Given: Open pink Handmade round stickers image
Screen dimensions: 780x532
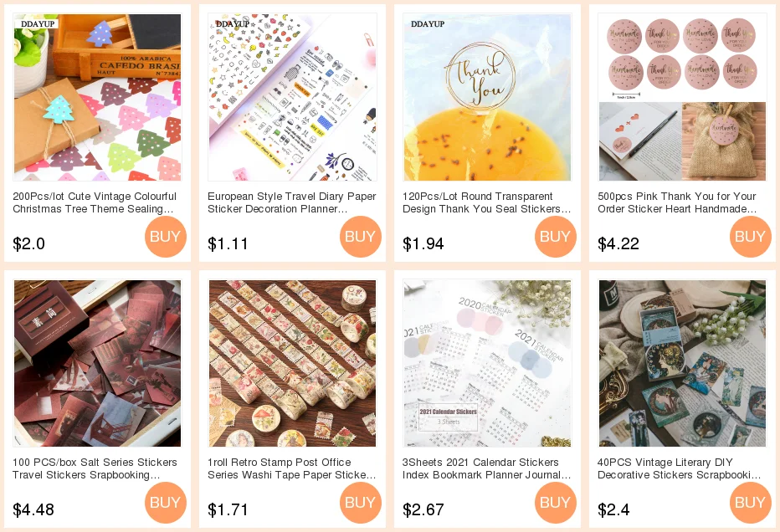Looking at the screenshot, I should click(x=683, y=97).
